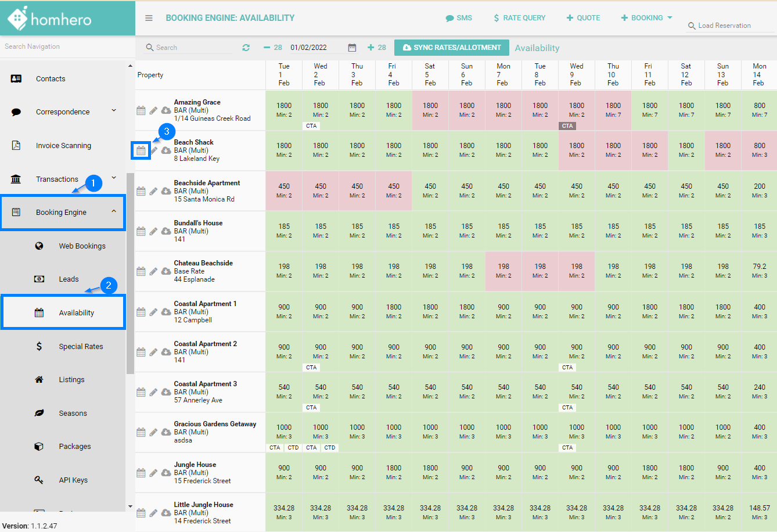777x532 pixels.
Task: Click the Load Reservation search field
Action: [729, 26]
